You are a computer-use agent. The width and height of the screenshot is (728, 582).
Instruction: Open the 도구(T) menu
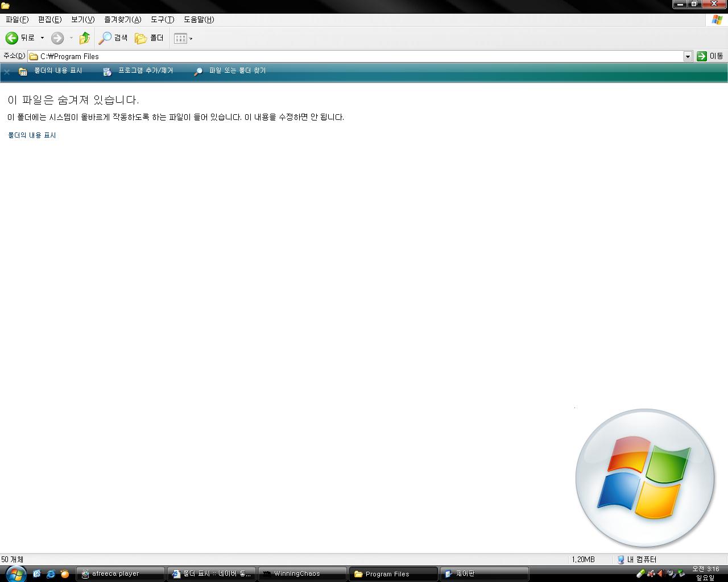162,19
